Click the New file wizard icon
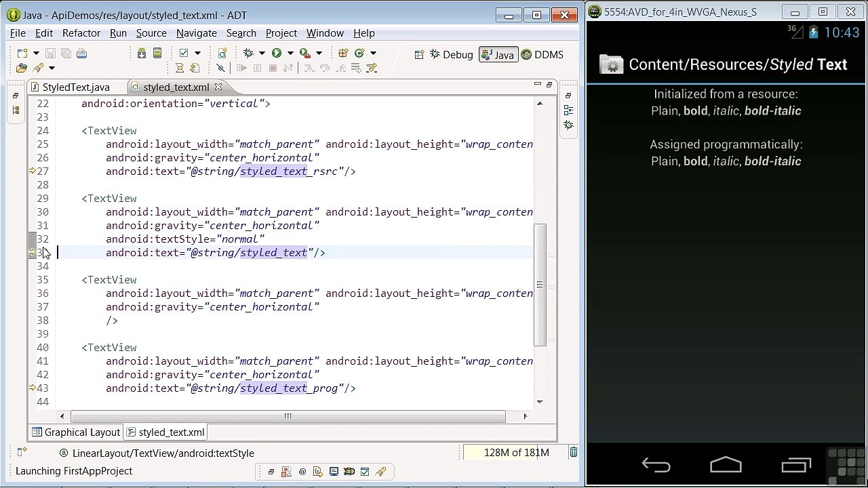The width and height of the screenshot is (868, 488). (22, 53)
